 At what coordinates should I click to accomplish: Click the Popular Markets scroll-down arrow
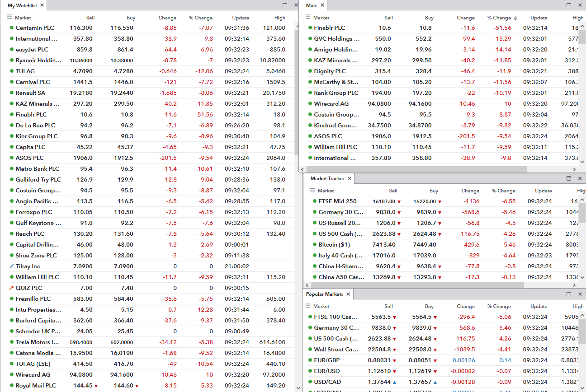[582, 388]
